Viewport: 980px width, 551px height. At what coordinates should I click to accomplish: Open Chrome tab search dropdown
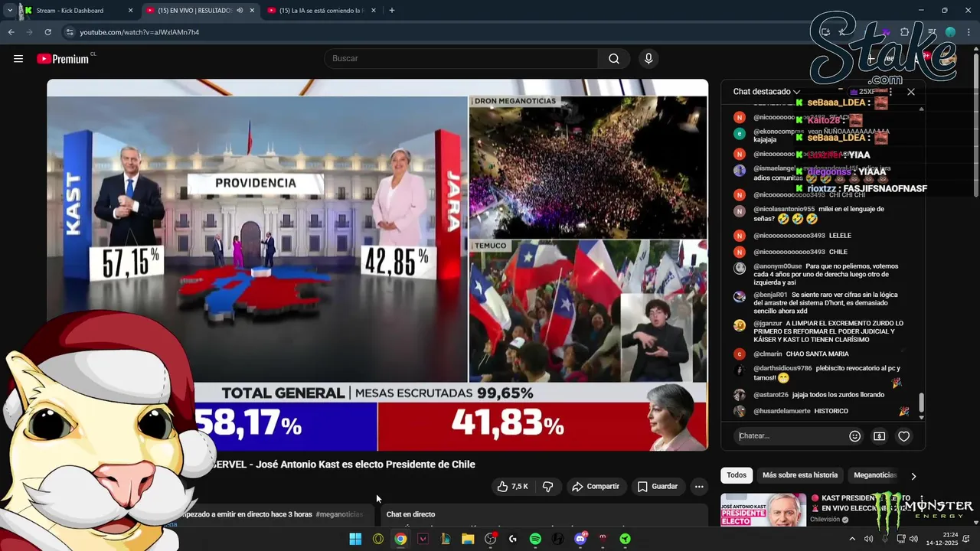[x=9, y=11]
